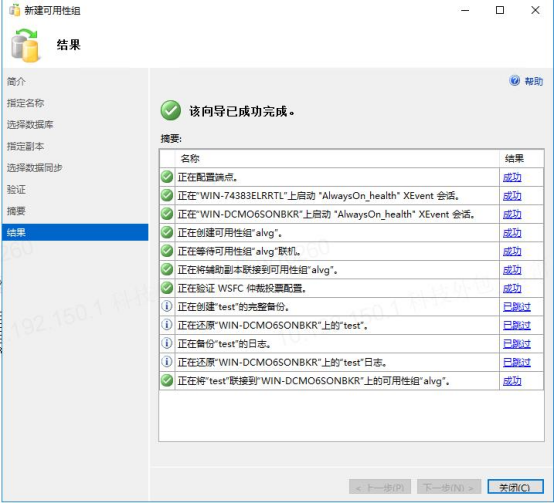Open 成功 link for WSFC 仲裁投票配置

click(x=512, y=288)
